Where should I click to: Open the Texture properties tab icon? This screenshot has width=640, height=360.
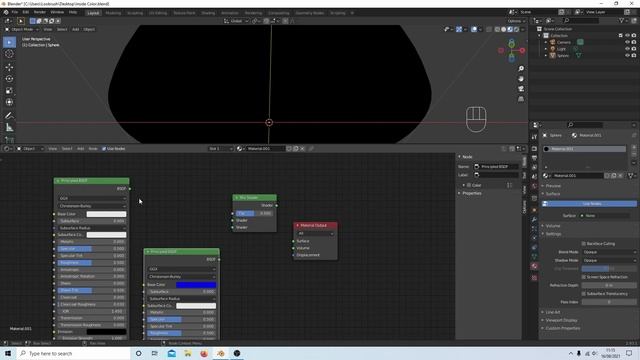(534, 278)
